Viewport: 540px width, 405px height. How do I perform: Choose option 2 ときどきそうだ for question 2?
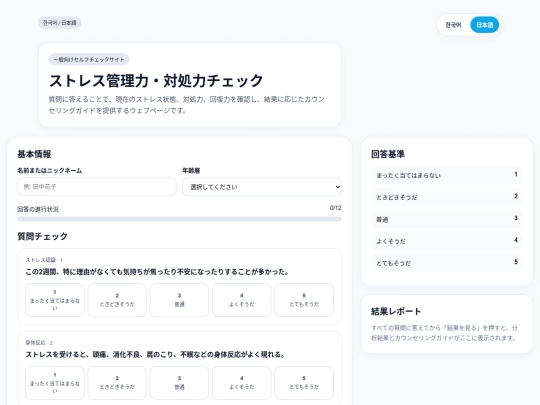coord(117,383)
